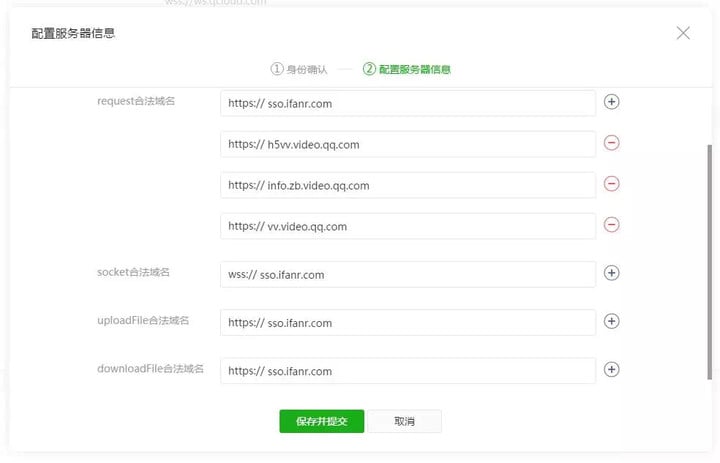Click the 配置服务器信息 dialog title
This screenshot has width=720, height=463.
[73, 33]
